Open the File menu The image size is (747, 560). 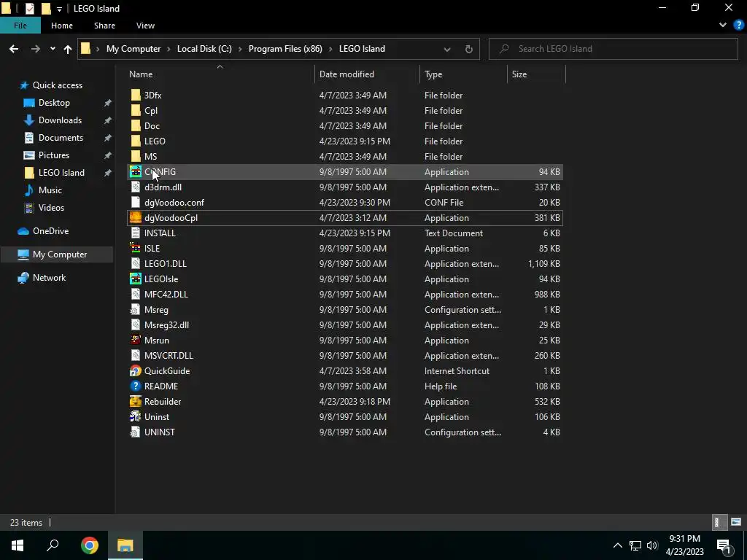point(20,26)
